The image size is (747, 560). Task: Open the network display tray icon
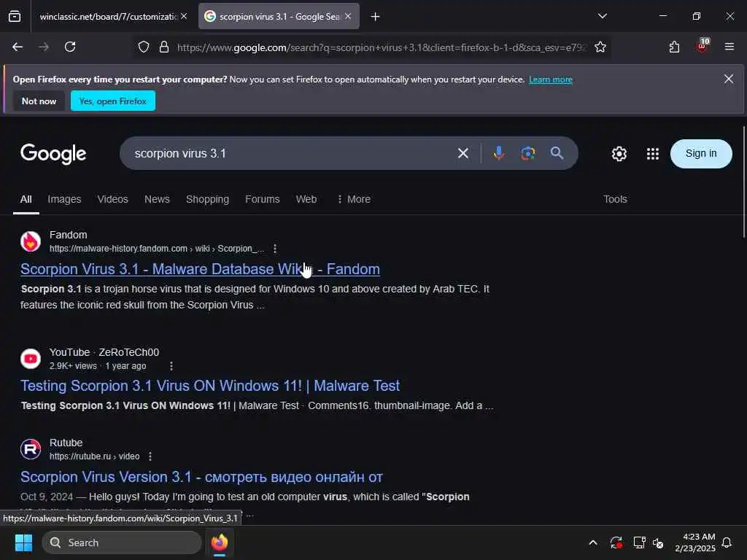click(639, 542)
